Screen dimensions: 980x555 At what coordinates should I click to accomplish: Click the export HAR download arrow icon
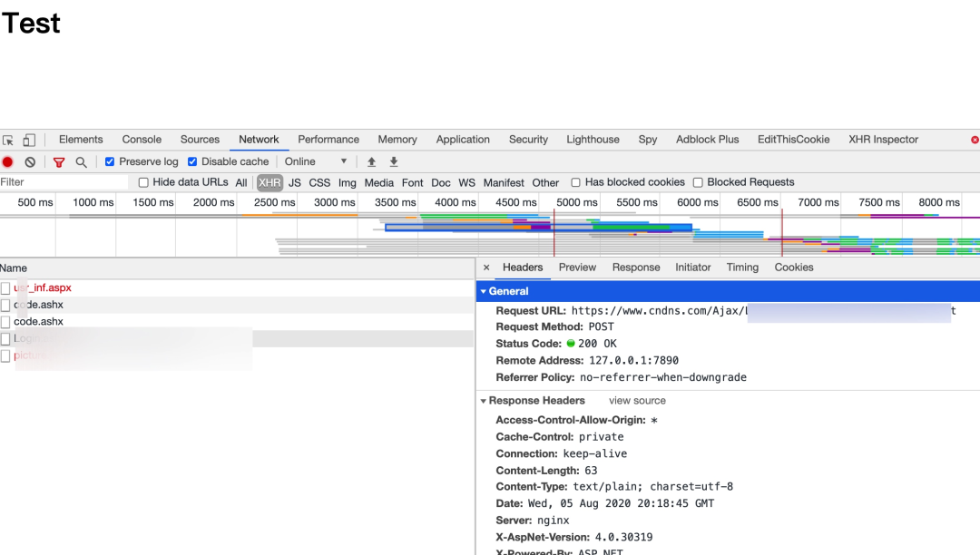(x=394, y=162)
